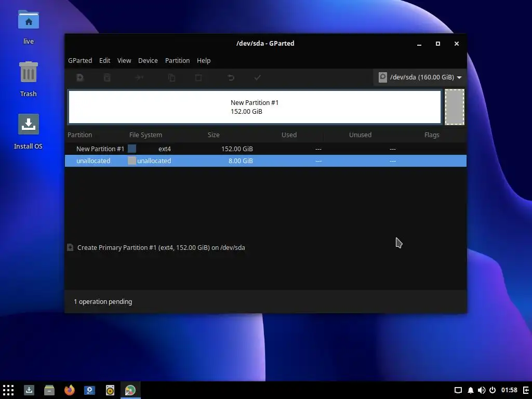Image resolution: width=532 pixels, height=399 pixels.
Task: Open the speaker audio app taskbar icon
Action: pyautogui.click(x=110, y=390)
